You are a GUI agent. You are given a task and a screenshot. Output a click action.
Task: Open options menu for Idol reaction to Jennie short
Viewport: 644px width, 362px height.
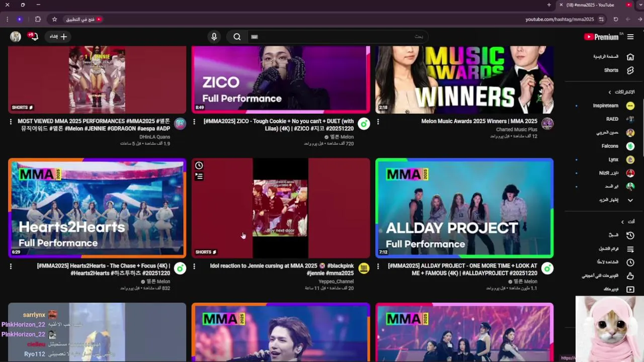pyautogui.click(x=194, y=266)
